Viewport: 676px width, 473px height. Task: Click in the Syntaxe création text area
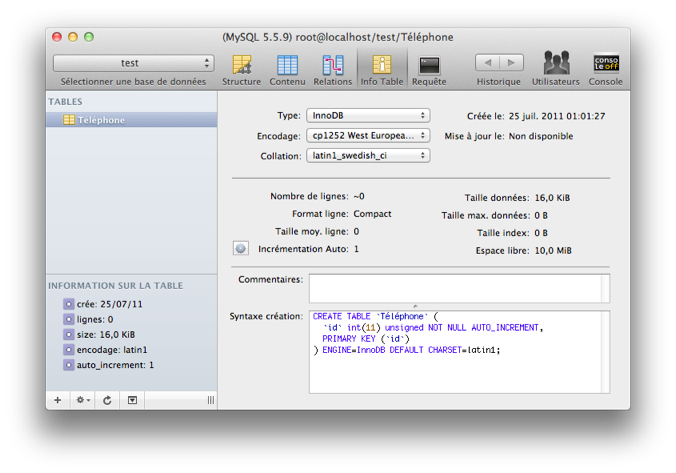click(459, 352)
